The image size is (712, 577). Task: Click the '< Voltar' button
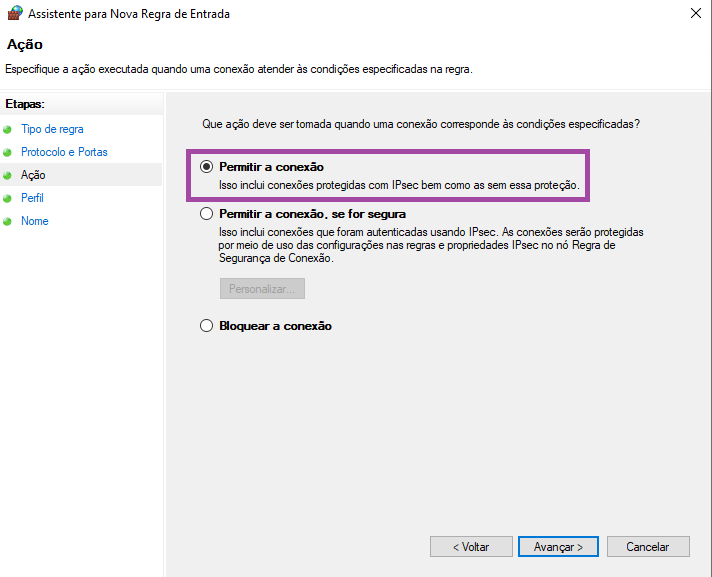pos(471,547)
